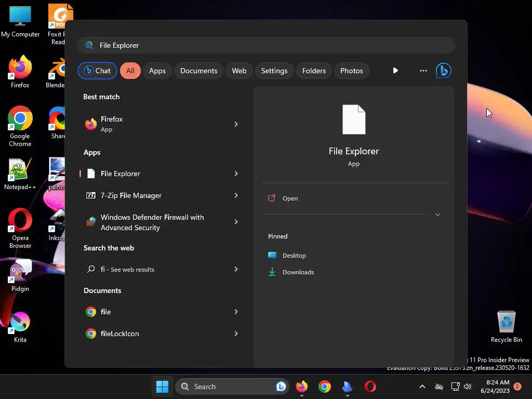This screenshot has width=532, height=399.
Task: Switch to the Chat tab
Action: pyautogui.click(x=97, y=71)
